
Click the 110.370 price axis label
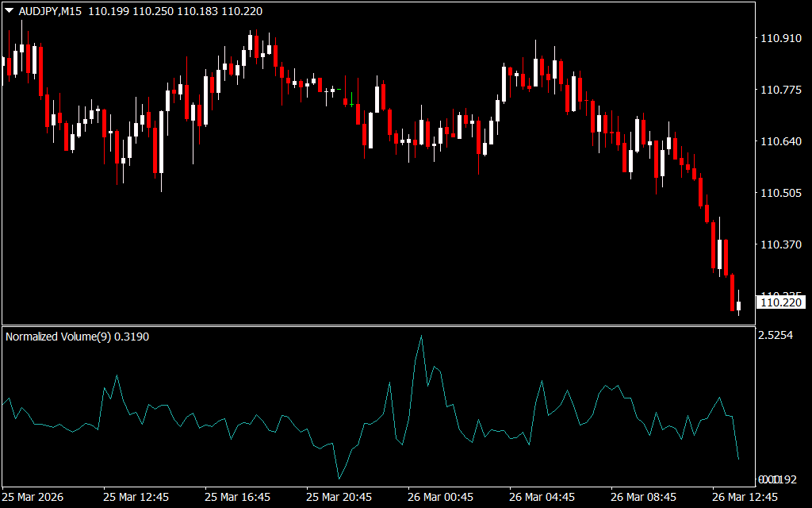(780, 244)
